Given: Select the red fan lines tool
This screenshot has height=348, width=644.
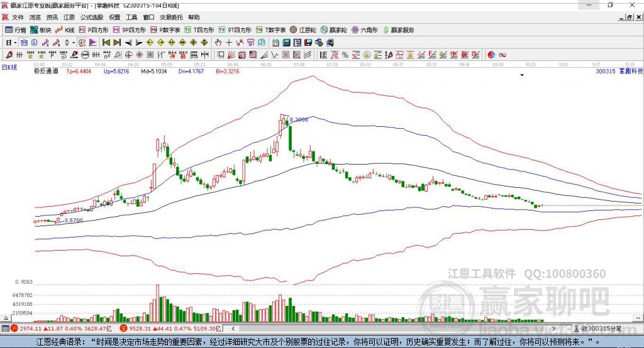Looking at the screenshot, I should [231, 55].
